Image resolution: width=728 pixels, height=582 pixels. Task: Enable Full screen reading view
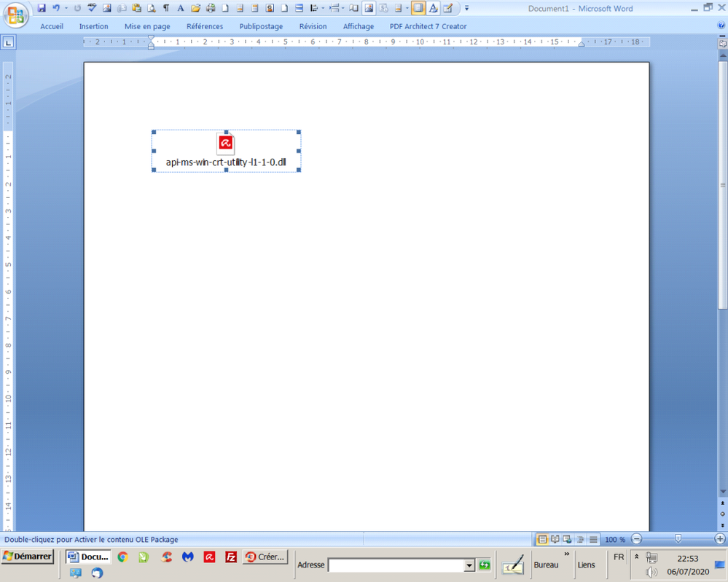point(555,539)
